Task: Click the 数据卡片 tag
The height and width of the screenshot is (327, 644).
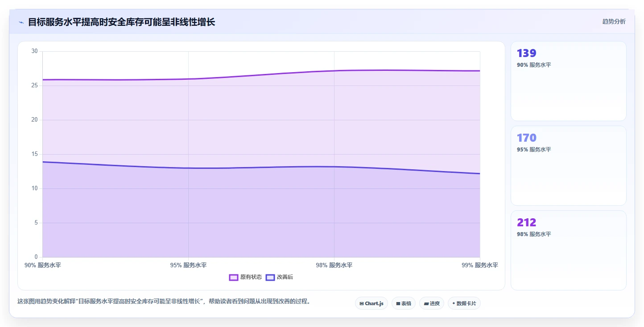Action: 464,303
